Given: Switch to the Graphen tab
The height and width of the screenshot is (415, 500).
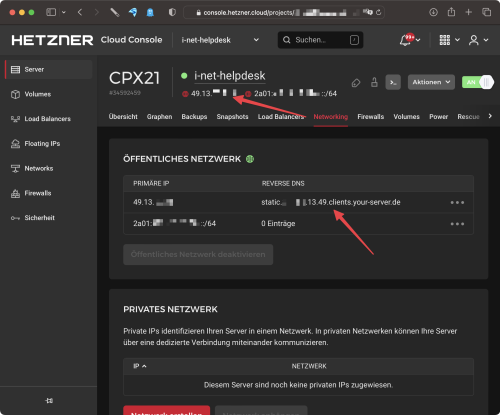Looking at the screenshot, I should [x=159, y=117].
